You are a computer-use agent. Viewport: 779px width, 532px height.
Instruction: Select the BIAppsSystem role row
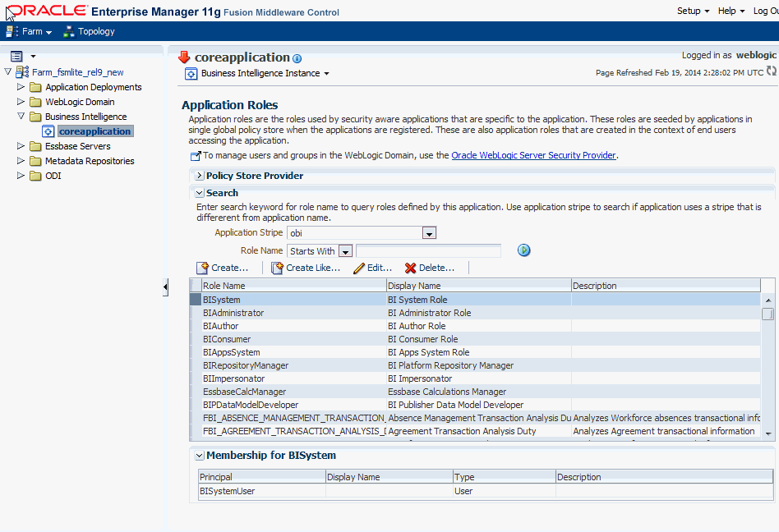475,352
